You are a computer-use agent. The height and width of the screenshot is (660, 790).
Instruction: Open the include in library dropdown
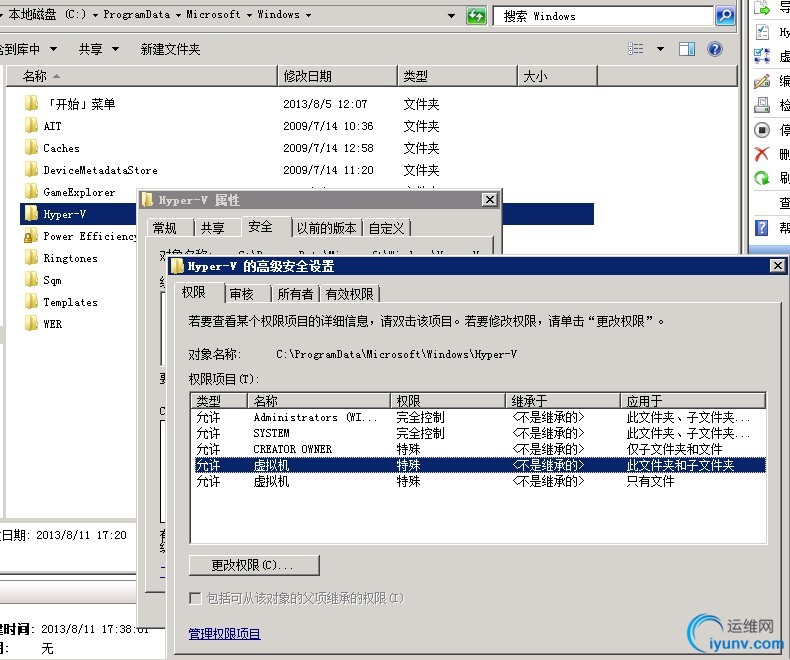pyautogui.click(x=53, y=49)
